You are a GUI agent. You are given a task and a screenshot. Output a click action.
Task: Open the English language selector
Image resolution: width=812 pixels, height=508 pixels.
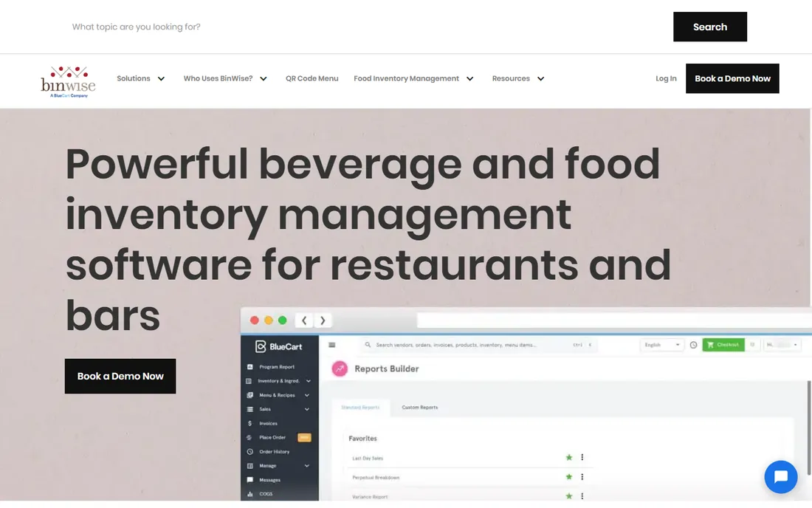(662, 345)
